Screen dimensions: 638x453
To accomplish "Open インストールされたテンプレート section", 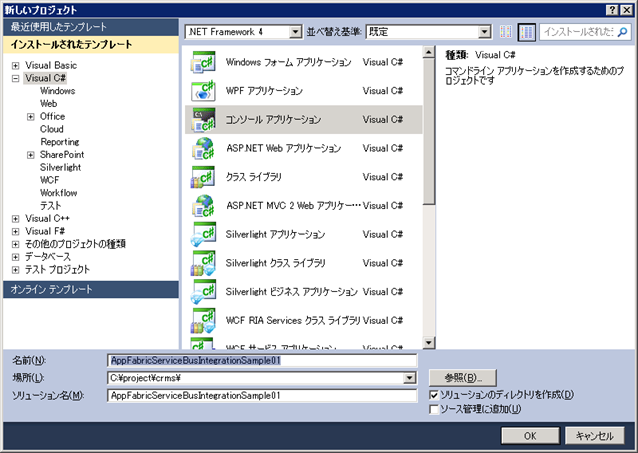I will tap(91, 44).
